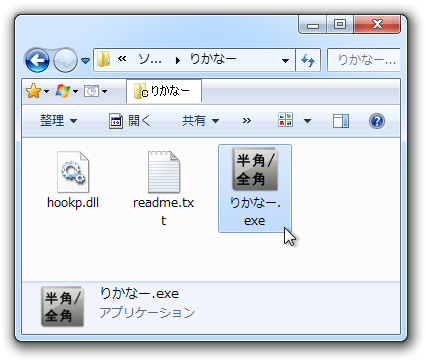426x360 pixels.
Task: Select the ソ... breadcrumb segment
Action: [150, 59]
